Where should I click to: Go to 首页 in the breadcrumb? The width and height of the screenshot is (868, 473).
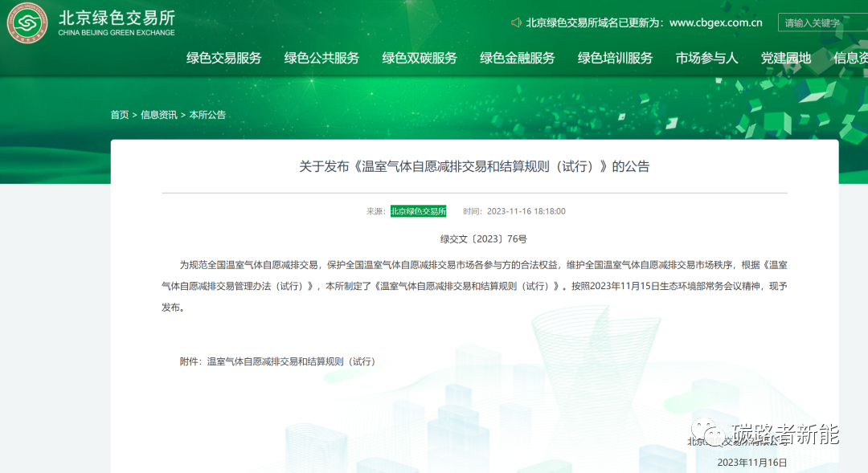tap(120, 115)
